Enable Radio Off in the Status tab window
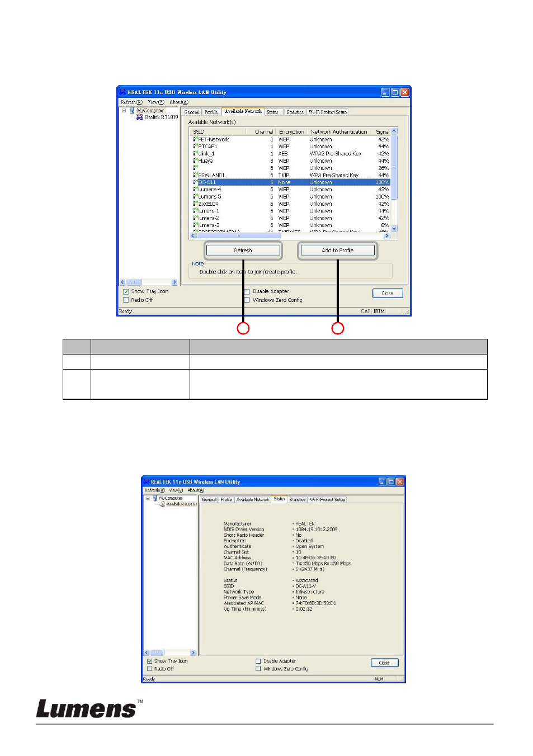Image resolution: width=533 pixels, height=756 pixels. 150,669
